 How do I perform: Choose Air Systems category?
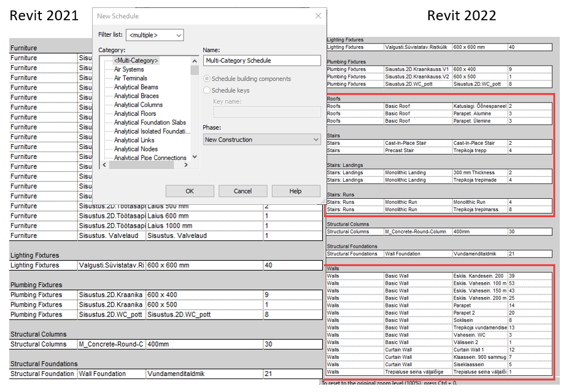pos(129,69)
